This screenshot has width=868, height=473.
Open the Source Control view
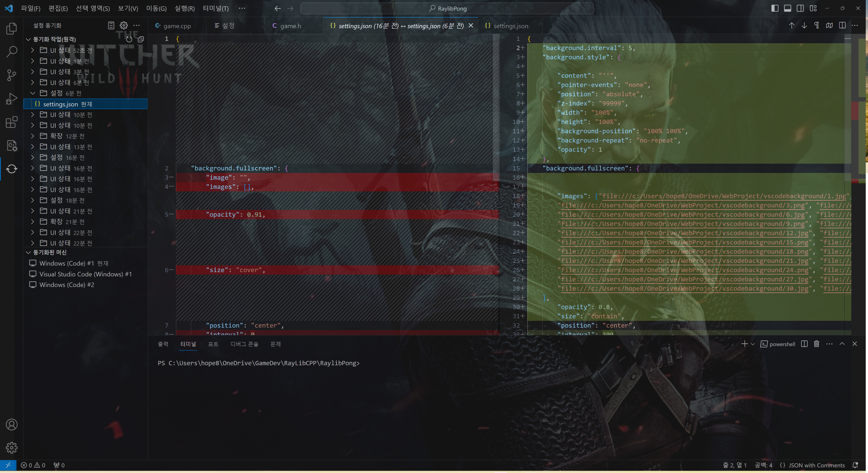pyautogui.click(x=11, y=75)
